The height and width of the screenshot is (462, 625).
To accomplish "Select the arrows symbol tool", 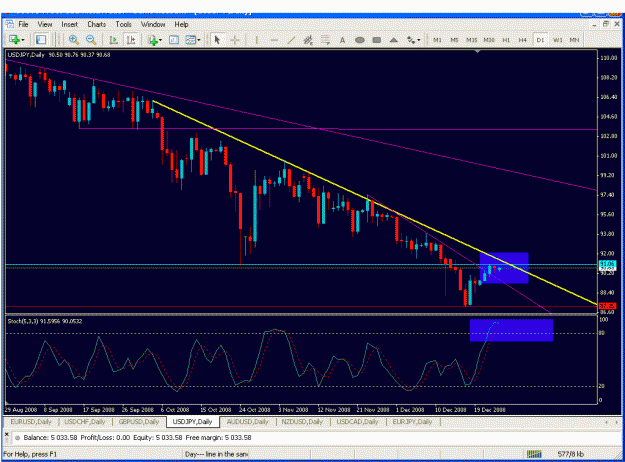I will pos(411,40).
